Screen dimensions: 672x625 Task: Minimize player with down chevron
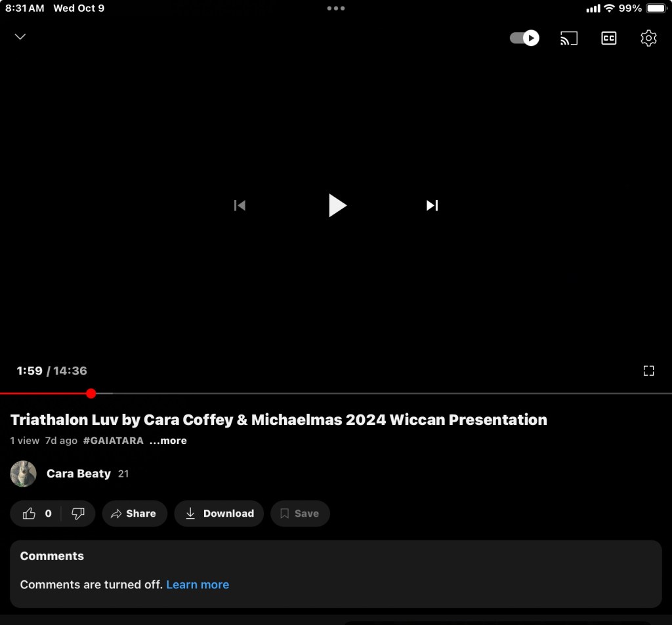[20, 37]
